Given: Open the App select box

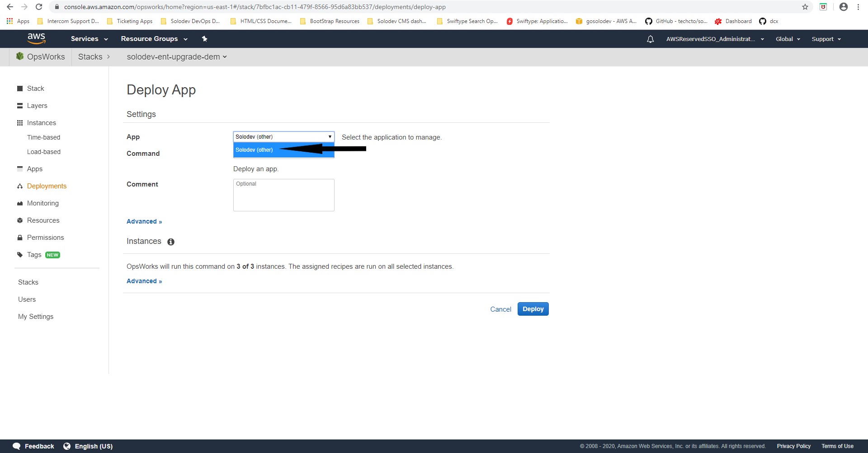Looking at the screenshot, I should 283,137.
